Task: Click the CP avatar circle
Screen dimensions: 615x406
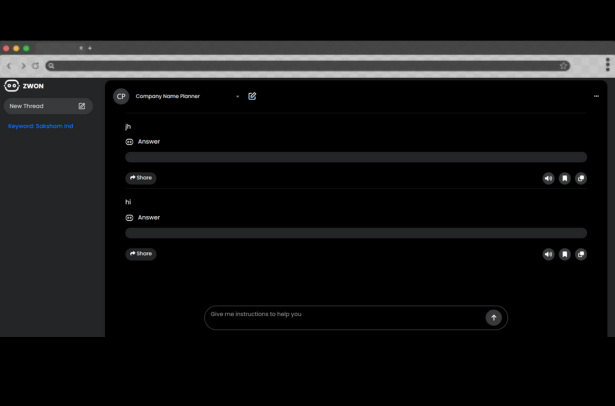Action: (121, 96)
